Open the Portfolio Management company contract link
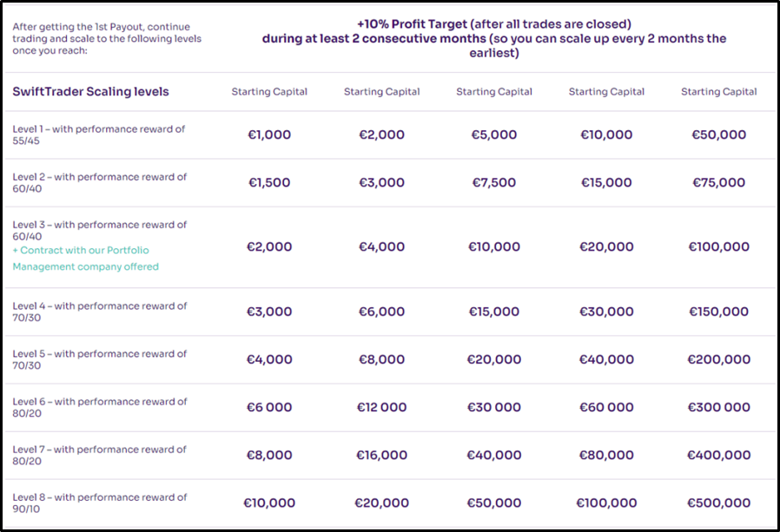Image resolution: width=780 pixels, height=532 pixels. [x=86, y=258]
